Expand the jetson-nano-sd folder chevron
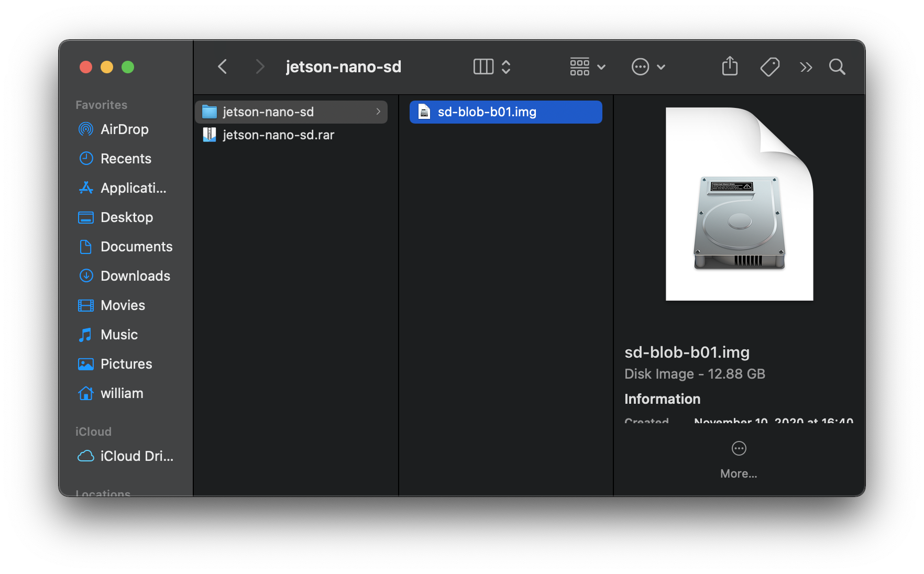924x574 pixels. [x=378, y=112]
